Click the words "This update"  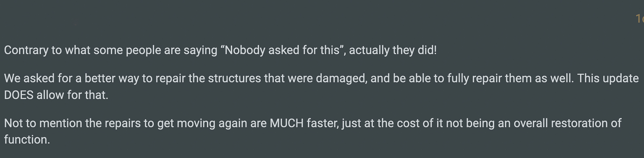(x=608, y=78)
